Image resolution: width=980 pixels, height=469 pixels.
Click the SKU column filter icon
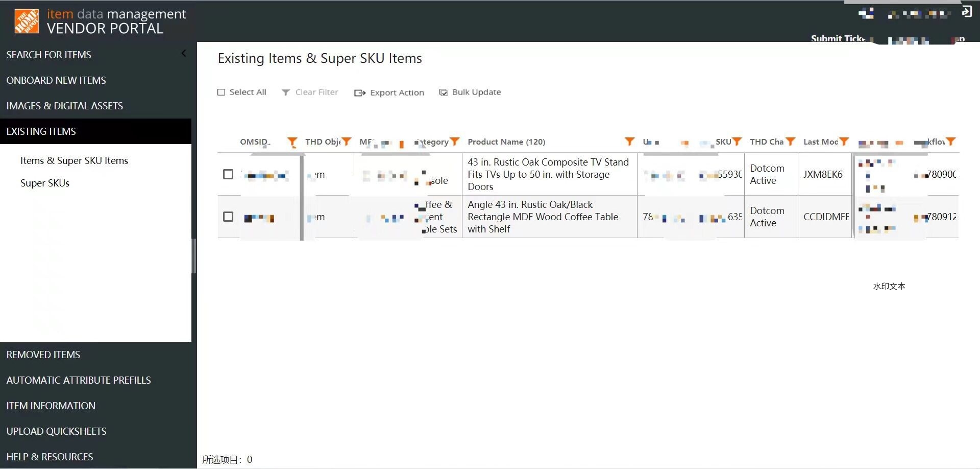(x=737, y=142)
